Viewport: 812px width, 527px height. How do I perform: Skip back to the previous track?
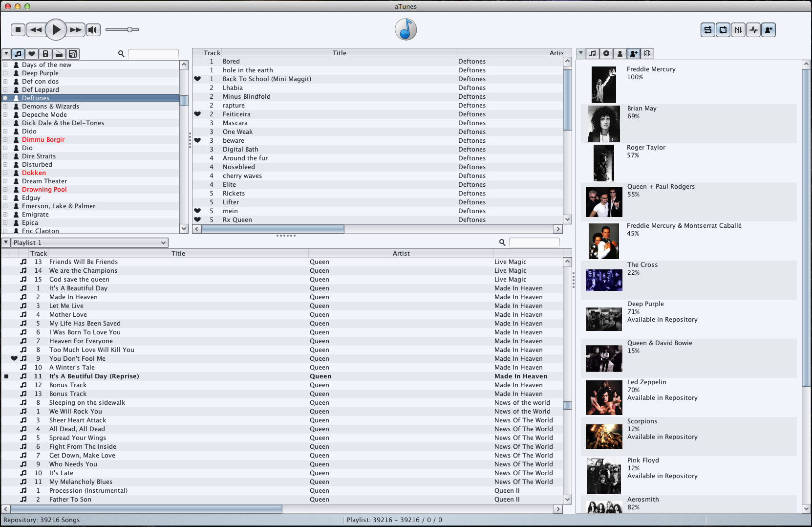[35, 30]
